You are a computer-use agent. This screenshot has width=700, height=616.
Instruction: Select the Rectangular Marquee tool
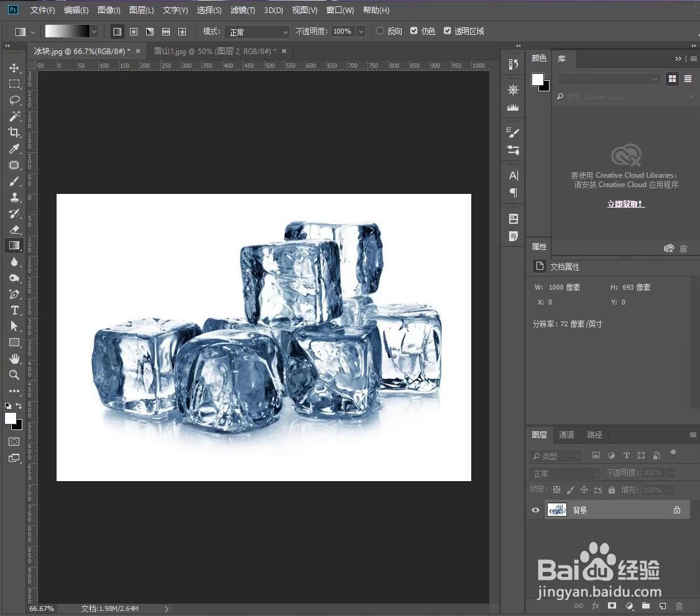pos(14,84)
